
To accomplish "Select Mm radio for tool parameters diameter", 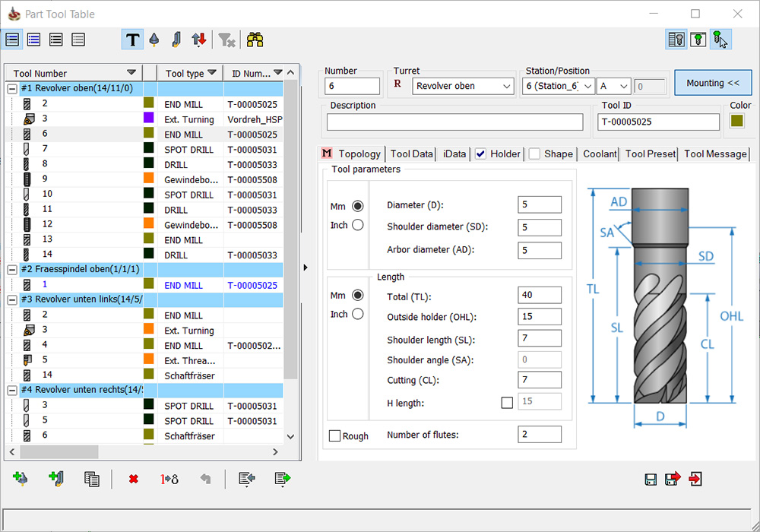I will click(x=358, y=206).
